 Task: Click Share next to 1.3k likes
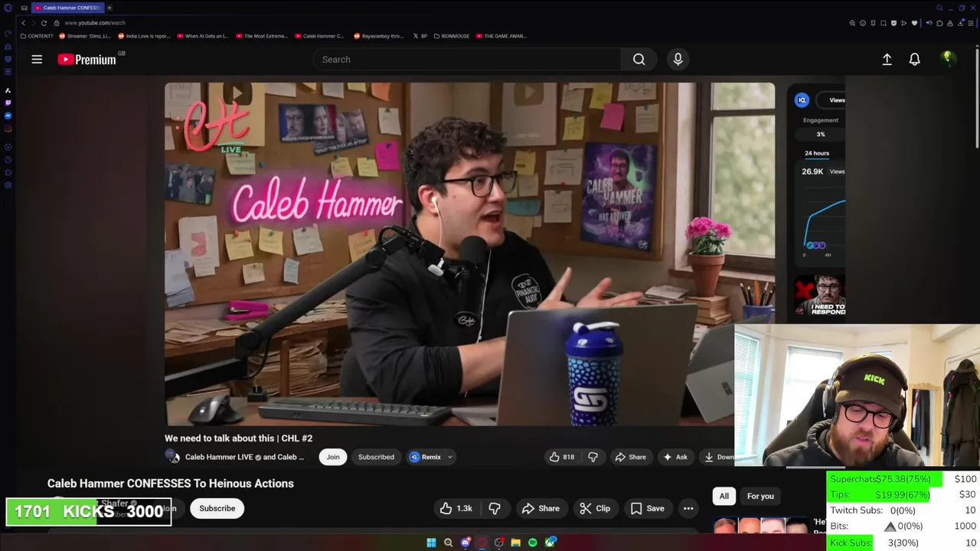pos(541,508)
